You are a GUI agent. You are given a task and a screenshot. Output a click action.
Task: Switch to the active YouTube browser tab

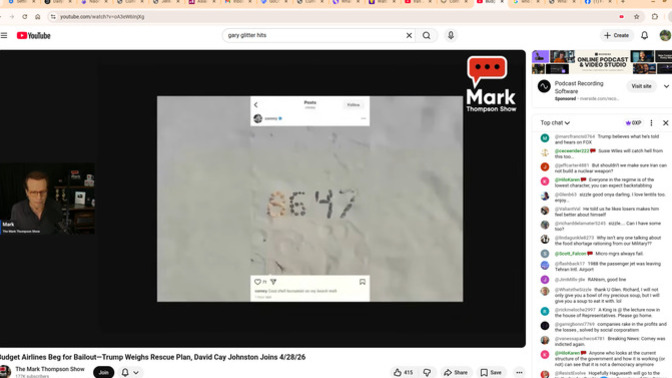490,3
